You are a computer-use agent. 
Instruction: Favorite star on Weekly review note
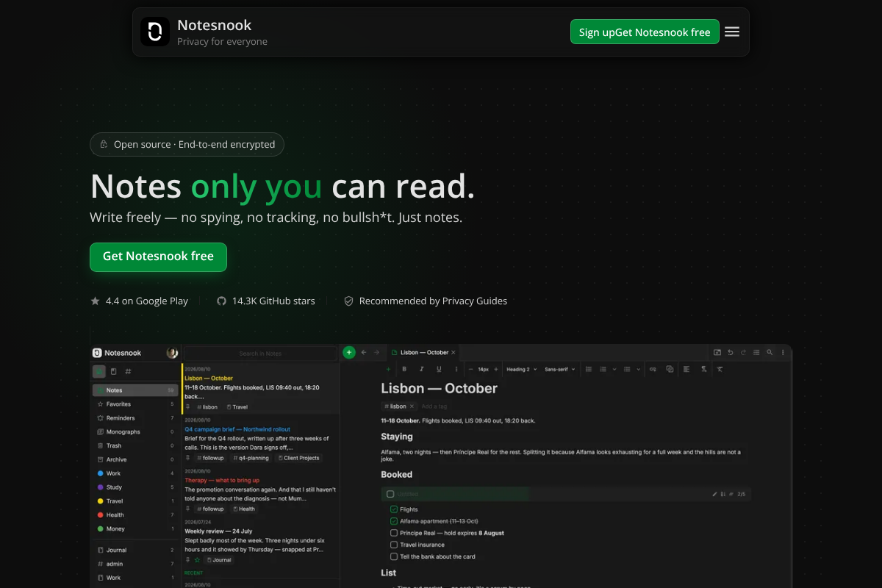[197, 560]
